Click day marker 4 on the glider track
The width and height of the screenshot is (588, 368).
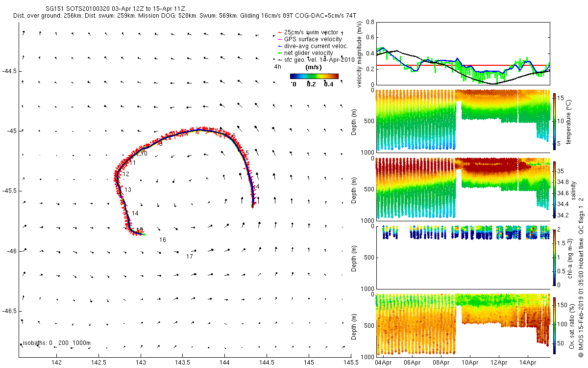pos(258,186)
